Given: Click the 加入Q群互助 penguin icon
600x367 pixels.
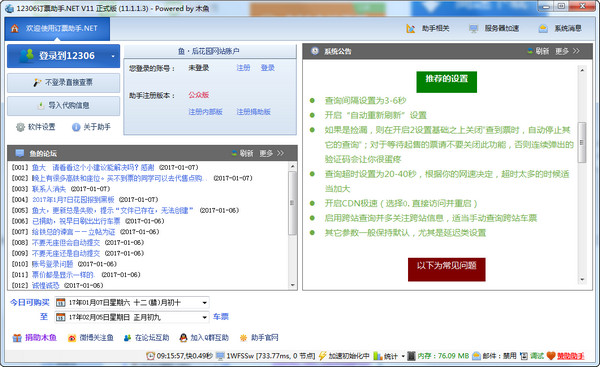Looking at the screenshot, I should pos(183,338).
